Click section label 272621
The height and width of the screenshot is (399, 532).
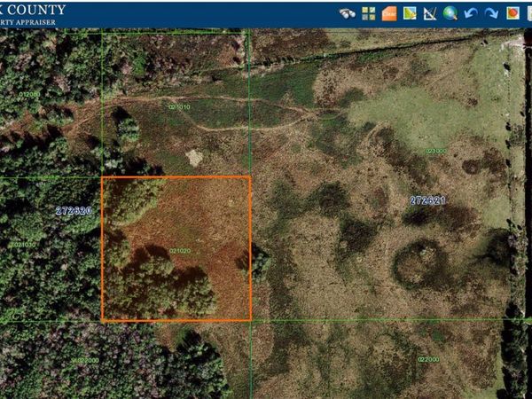(427, 200)
